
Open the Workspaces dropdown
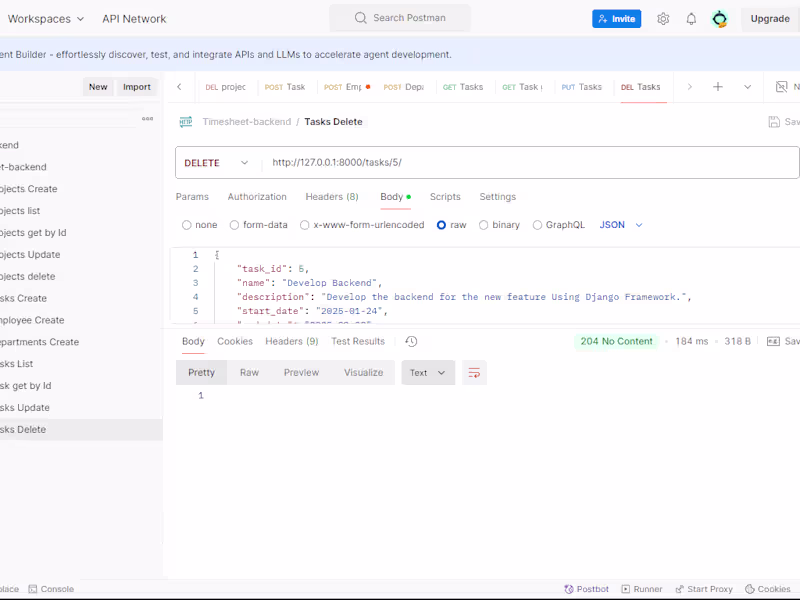point(46,19)
